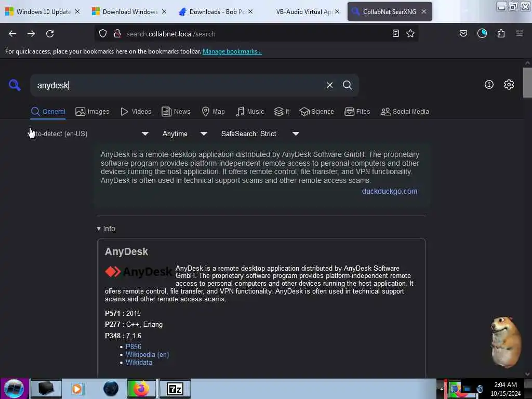Switch to Music search category
The width and height of the screenshot is (532, 399).
point(250,112)
